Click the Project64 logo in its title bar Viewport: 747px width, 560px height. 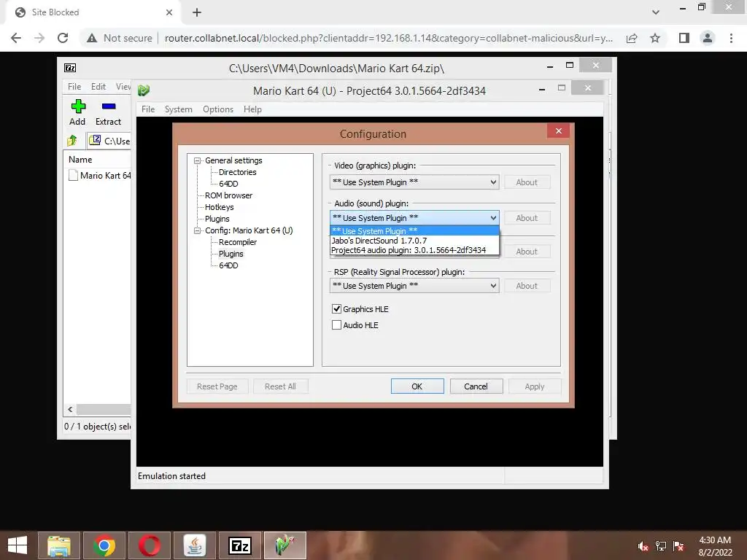pos(144,90)
